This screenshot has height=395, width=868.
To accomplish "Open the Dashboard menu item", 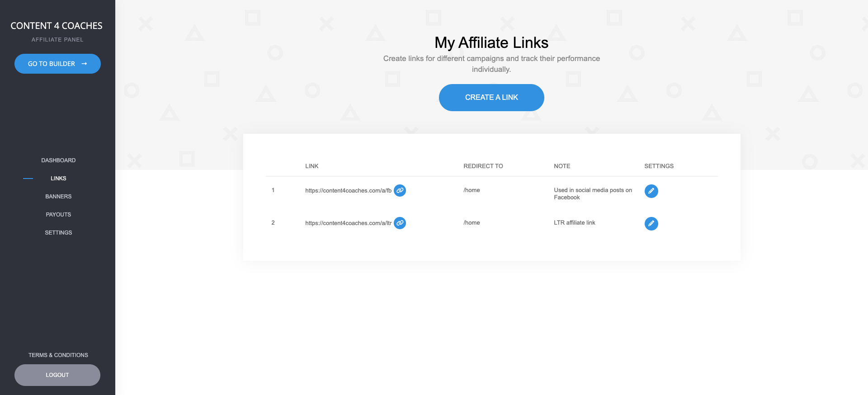I will point(58,160).
